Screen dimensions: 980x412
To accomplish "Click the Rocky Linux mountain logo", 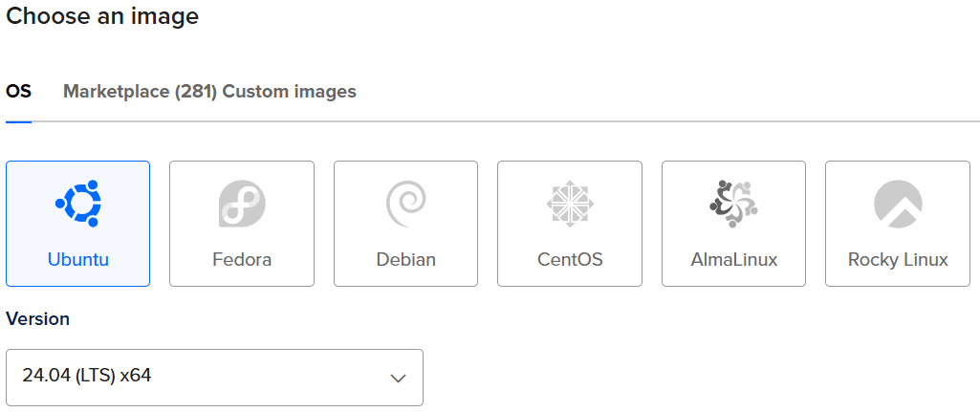I will (x=898, y=204).
